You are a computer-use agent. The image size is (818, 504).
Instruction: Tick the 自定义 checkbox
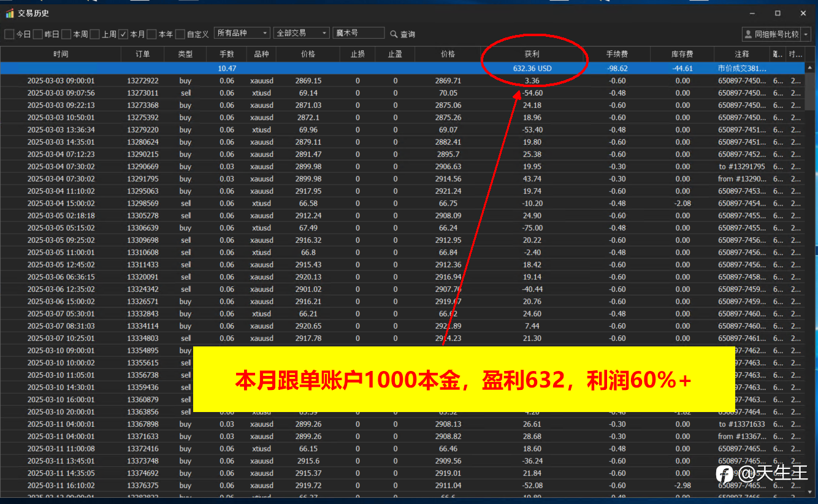(x=180, y=34)
